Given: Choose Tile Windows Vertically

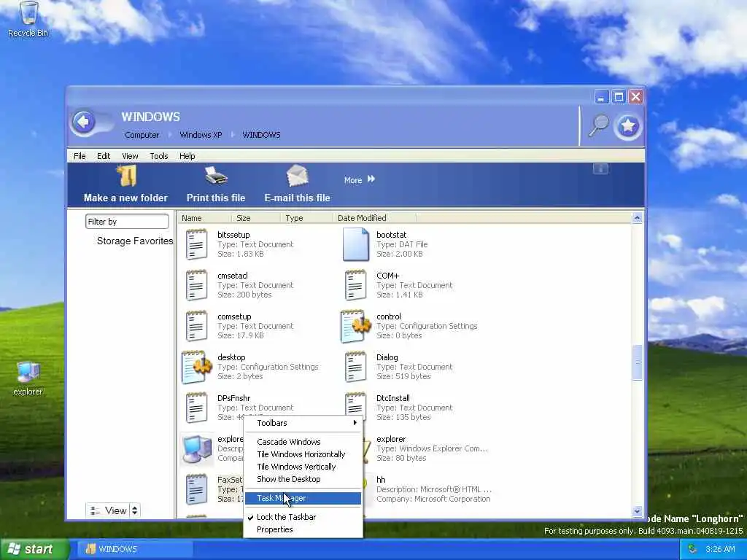Looking at the screenshot, I should [x=303, y=467].
